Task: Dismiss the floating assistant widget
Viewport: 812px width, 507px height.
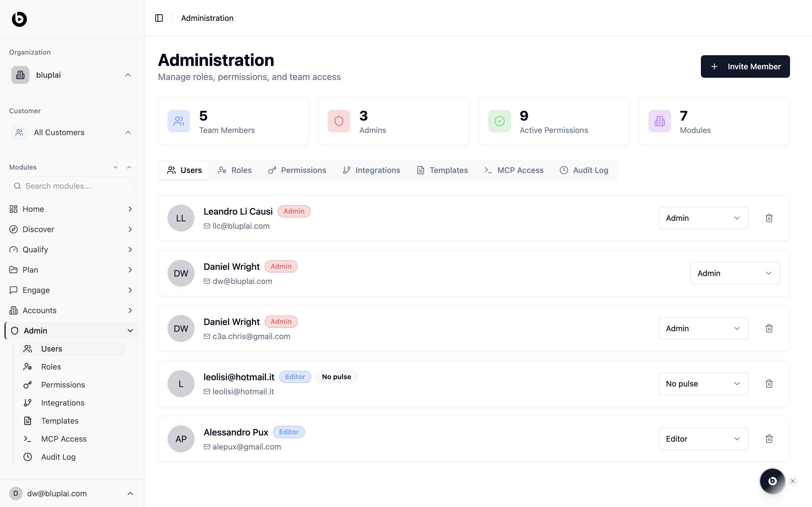Action: [793, 481]
